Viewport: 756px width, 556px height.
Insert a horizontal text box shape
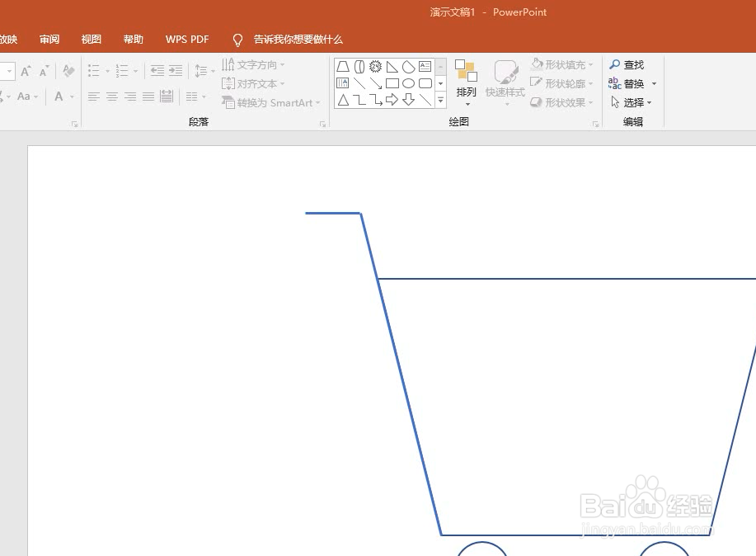tap(425, 66)
